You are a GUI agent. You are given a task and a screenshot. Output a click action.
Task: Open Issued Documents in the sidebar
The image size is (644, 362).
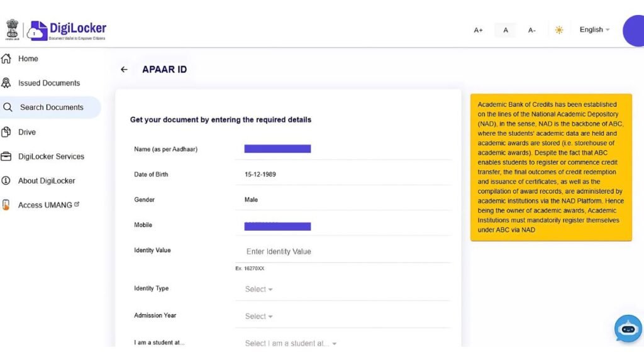click(50, 83)
